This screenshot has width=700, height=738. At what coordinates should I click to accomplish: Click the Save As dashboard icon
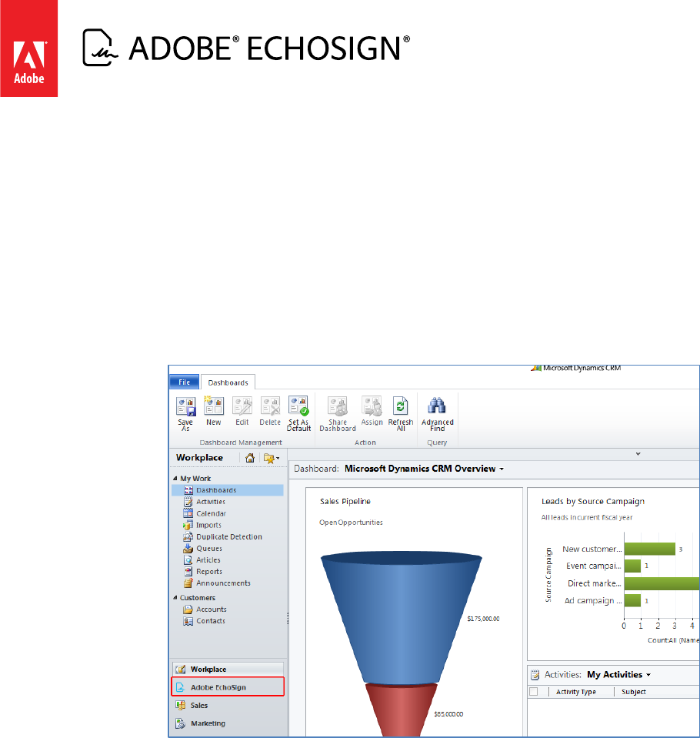click(x=186, y=406)
